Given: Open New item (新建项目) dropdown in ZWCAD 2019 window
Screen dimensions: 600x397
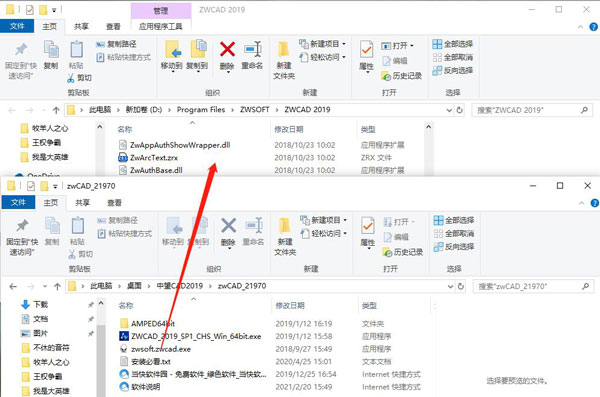Looking at the screenshot, I should [x=323, y=44].
